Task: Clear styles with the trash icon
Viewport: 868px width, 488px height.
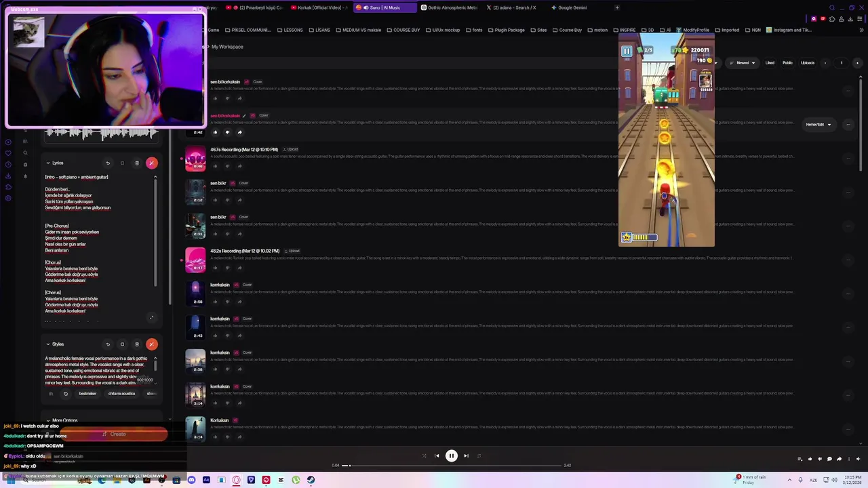Action: pyautogui.click(x=137, y=344)
